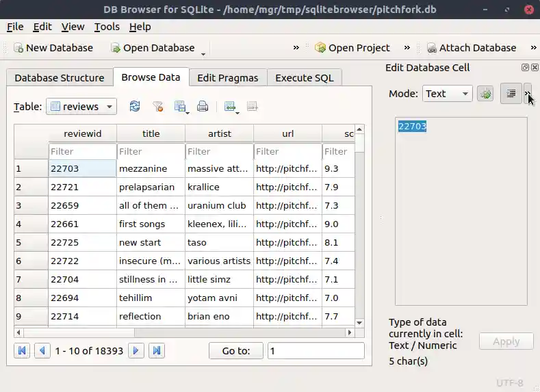The image size is (540, 392).
Task: Click the print table icon
Action: pyautogui.click(x=203, y=106)
